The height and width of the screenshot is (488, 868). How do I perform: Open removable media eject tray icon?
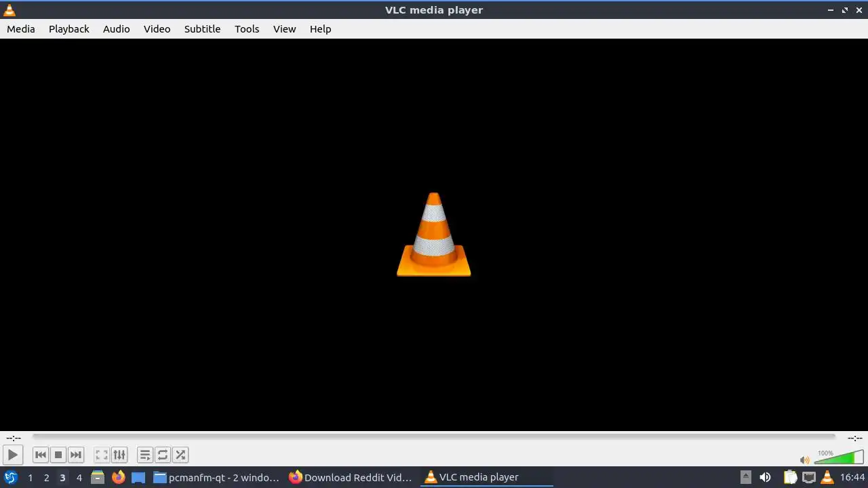745,477
